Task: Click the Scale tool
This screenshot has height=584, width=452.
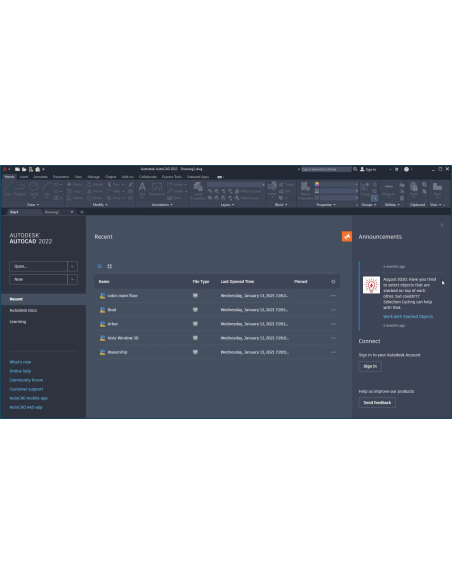Action: pyautogui.click(x=94, y=198)
